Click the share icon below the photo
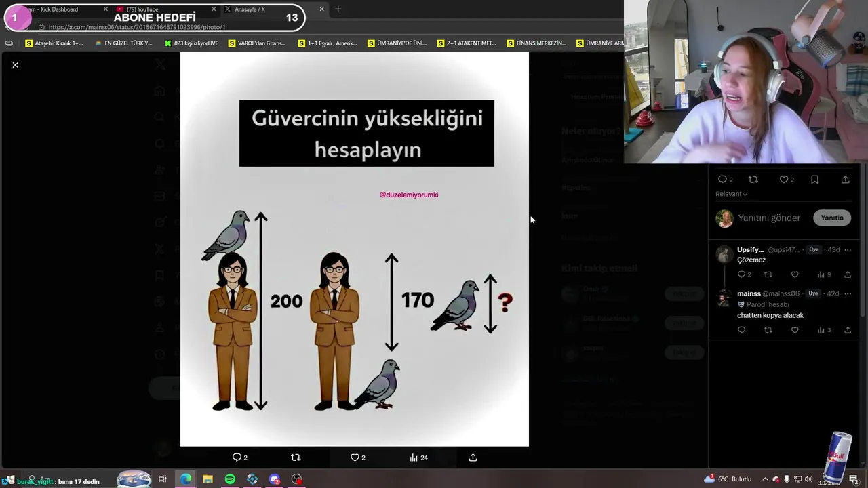 [473, 457]
